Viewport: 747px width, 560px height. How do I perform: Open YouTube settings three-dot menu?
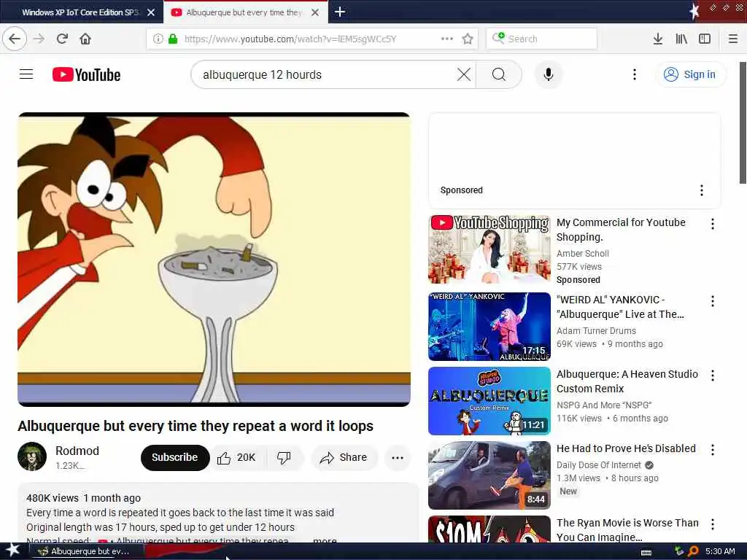coord(634,74)
